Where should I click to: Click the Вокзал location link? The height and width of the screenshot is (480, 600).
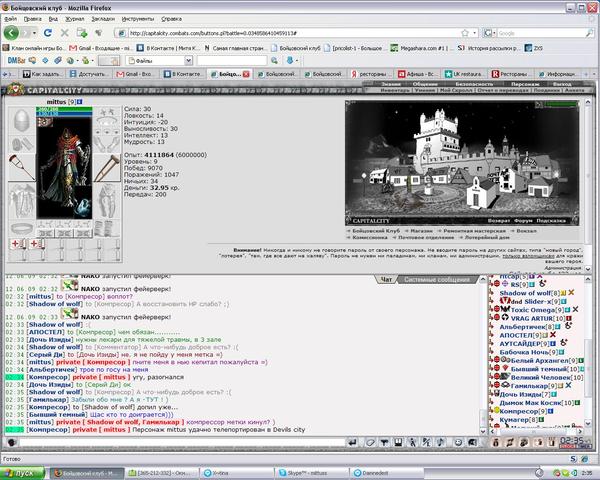(527, 231)
